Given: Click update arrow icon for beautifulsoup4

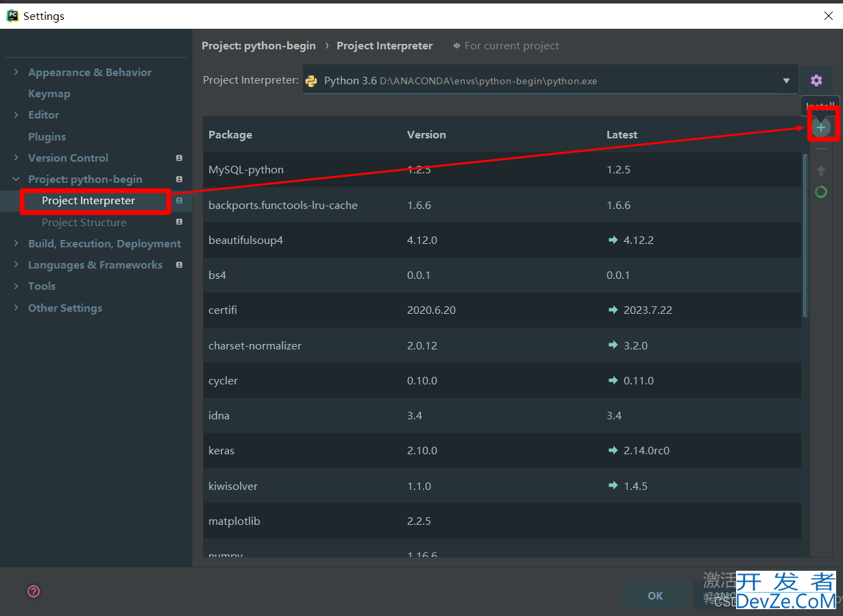Looking at the screenshot, I should coord(613,240).
